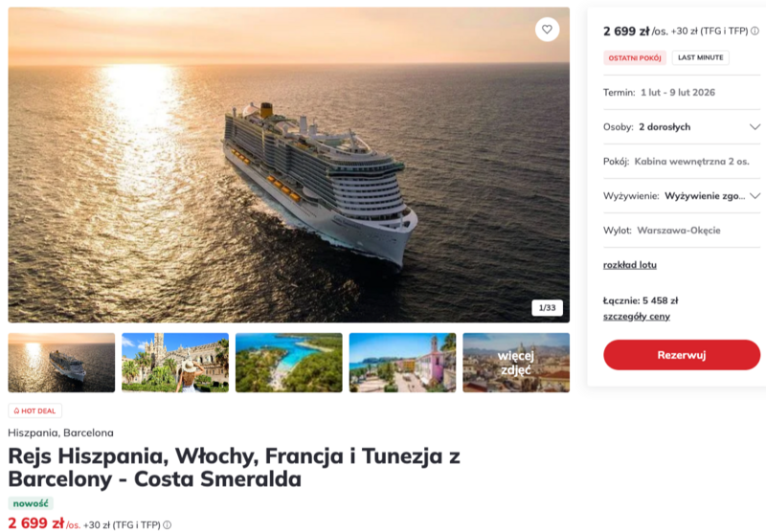Click the info icon next to the bottom red price

(167, 524)
